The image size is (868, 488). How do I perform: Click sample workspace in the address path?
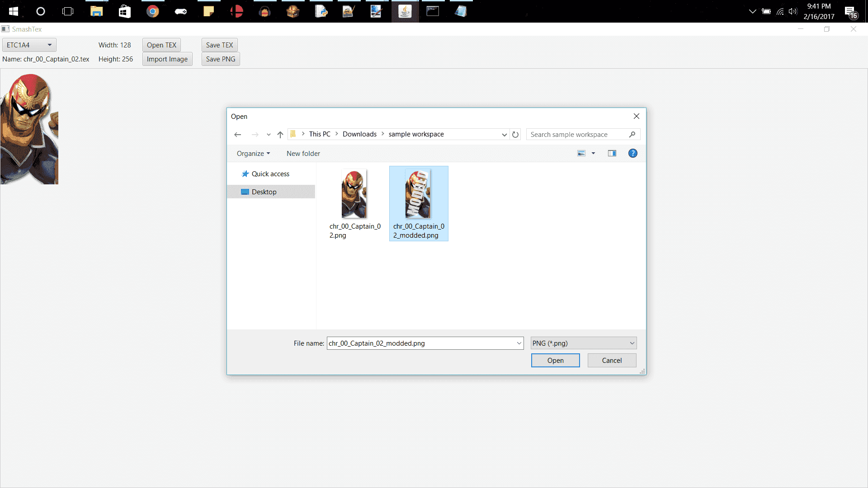coord(416,134)
